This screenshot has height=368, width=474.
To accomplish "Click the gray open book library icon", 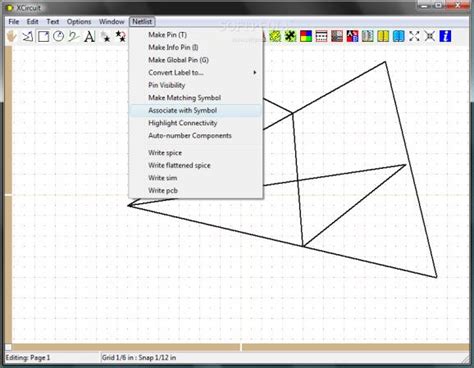I will pyautogui.click(x=368, y=36).
